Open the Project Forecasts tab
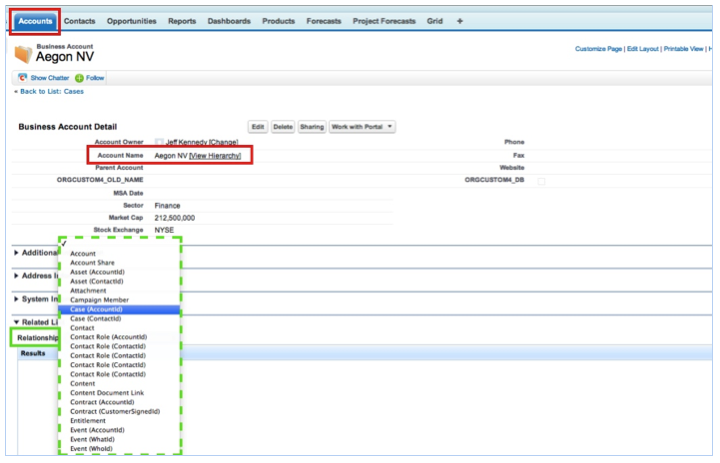Image resolution: width=720 pixels, height=463 pixels. 384,21
